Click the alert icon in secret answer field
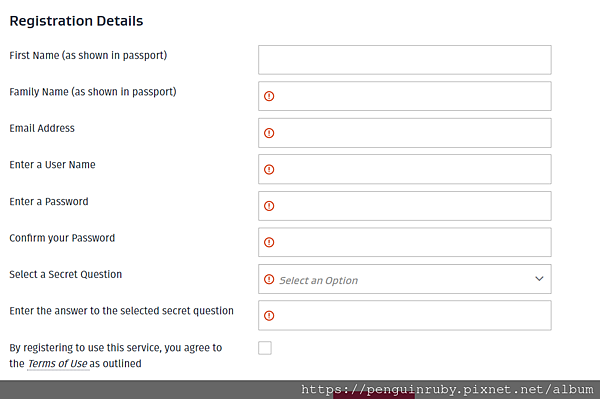The image size is (600, 399). 269,316
